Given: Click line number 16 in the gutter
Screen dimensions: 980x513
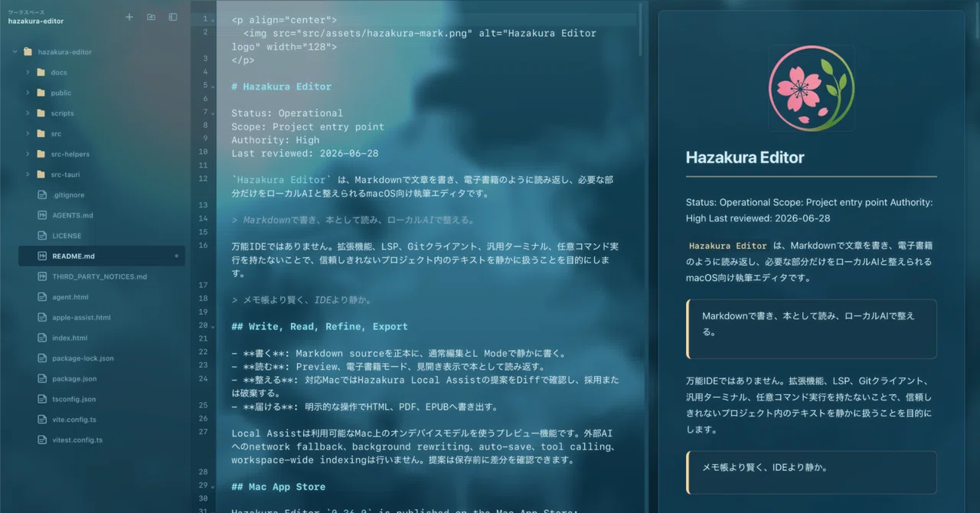Looking at the screenshot, I should pyautogui.click(x=203, y=246).
